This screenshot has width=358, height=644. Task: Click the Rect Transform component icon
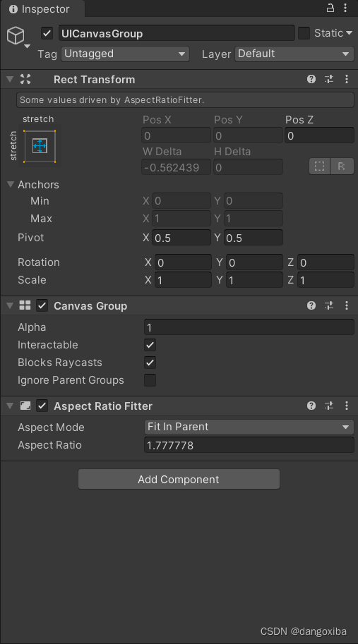(x=25, y=79)
